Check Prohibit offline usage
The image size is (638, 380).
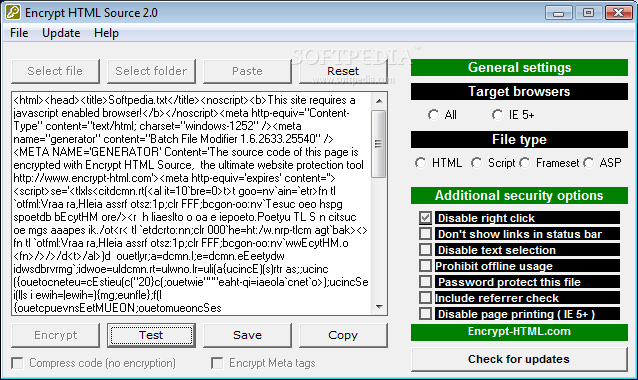pos(425,266)
